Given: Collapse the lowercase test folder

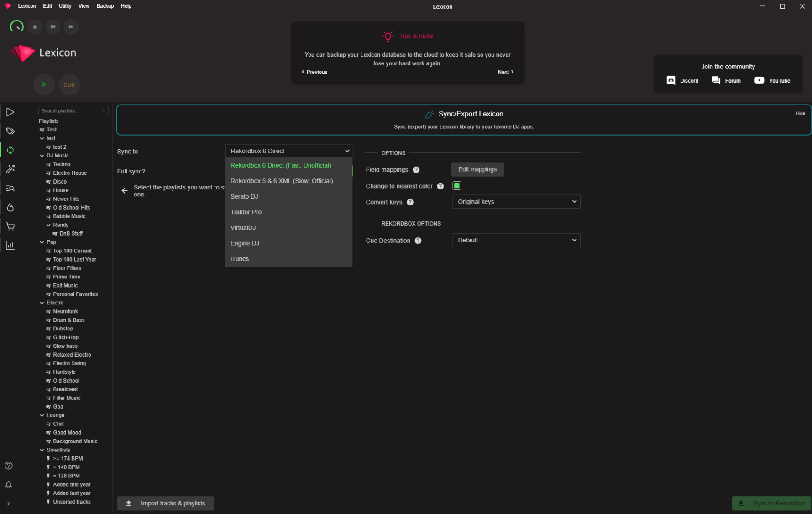Looking at the screenshot, I should click(x=42, y=138).
